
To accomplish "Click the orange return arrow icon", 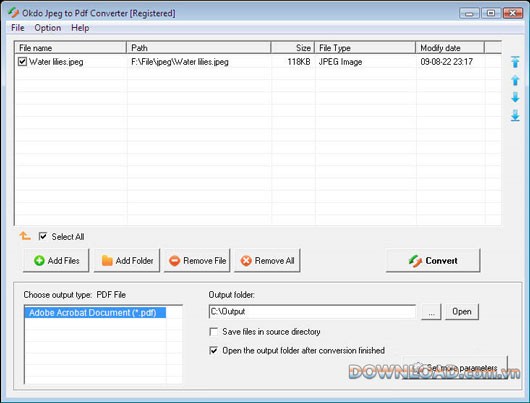I will pos(25,236).
